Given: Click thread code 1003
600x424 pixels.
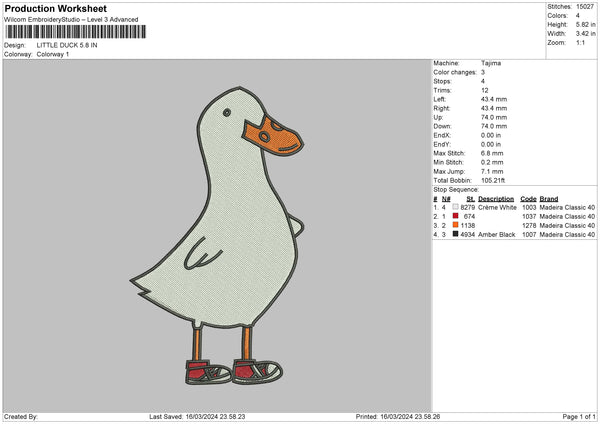Looking at the screenshot, I should coord(529,207).
